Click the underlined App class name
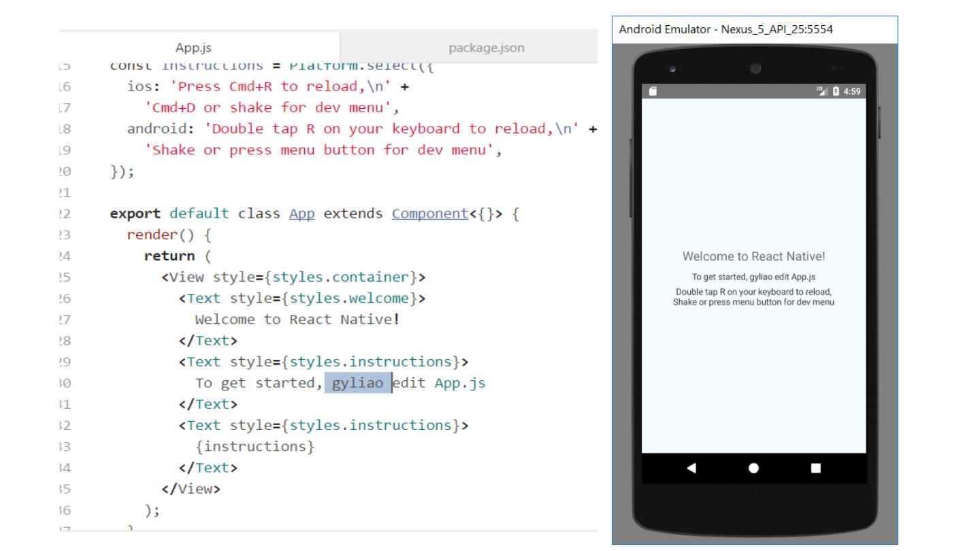 301,214
